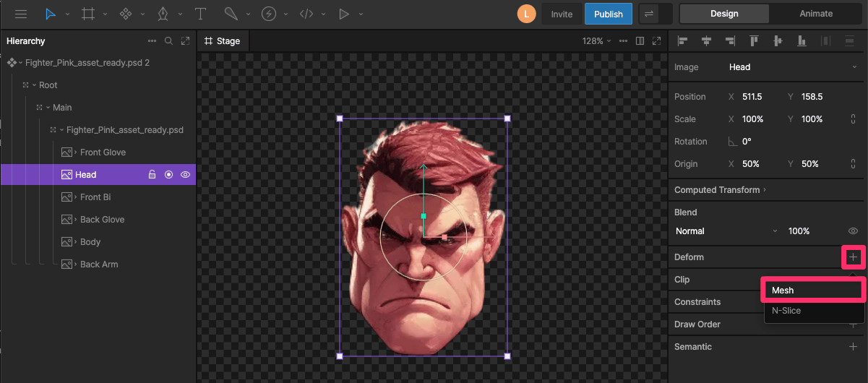Expand the Front Glove layer chevron
The image size is (868, 383).
[x=76, y=152]
